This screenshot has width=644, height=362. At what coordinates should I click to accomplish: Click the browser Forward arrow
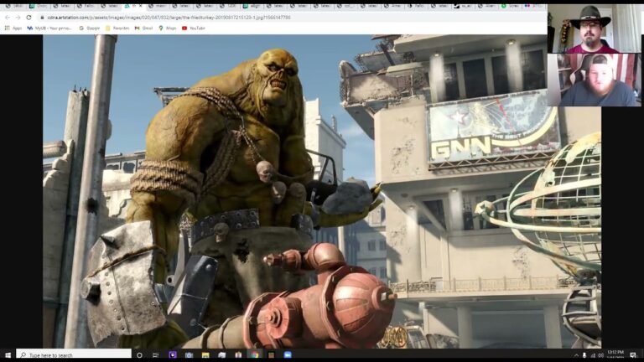[x=18, y=18]
